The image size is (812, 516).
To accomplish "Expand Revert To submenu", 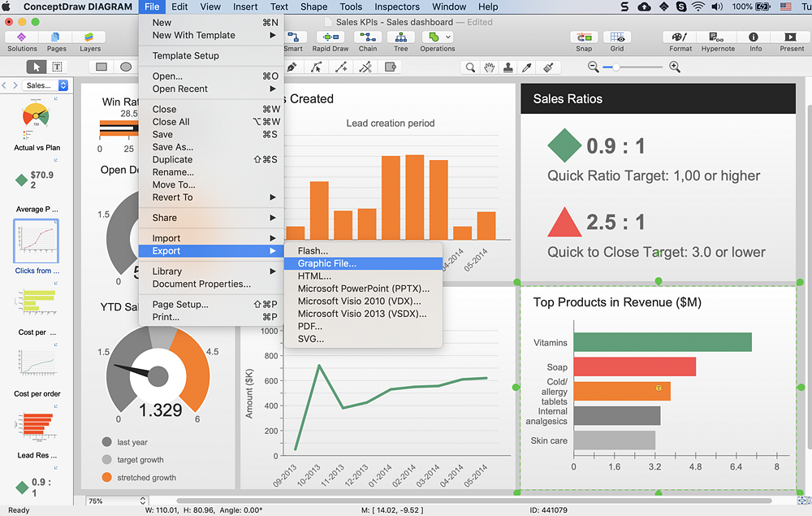I will [211, 197].
